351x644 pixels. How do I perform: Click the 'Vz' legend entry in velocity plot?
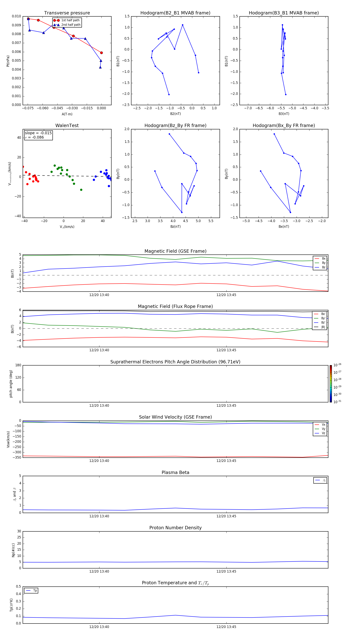tap(320, 433)
